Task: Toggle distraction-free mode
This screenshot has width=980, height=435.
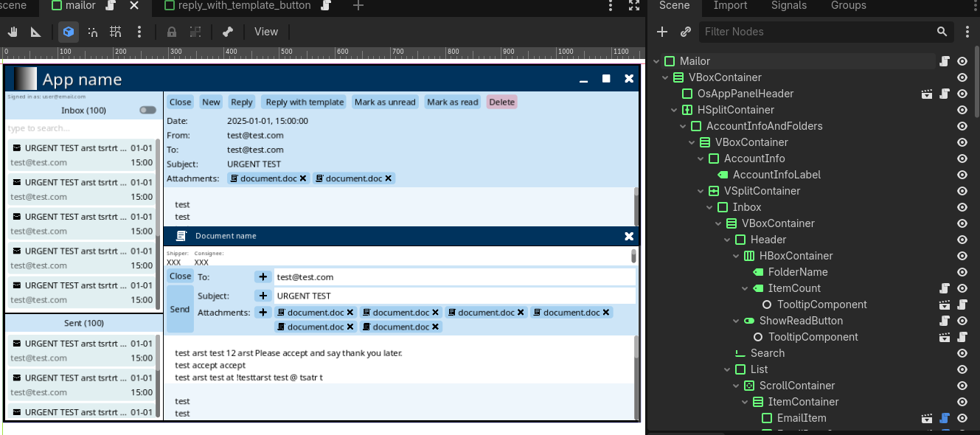Action: (633, 6)
